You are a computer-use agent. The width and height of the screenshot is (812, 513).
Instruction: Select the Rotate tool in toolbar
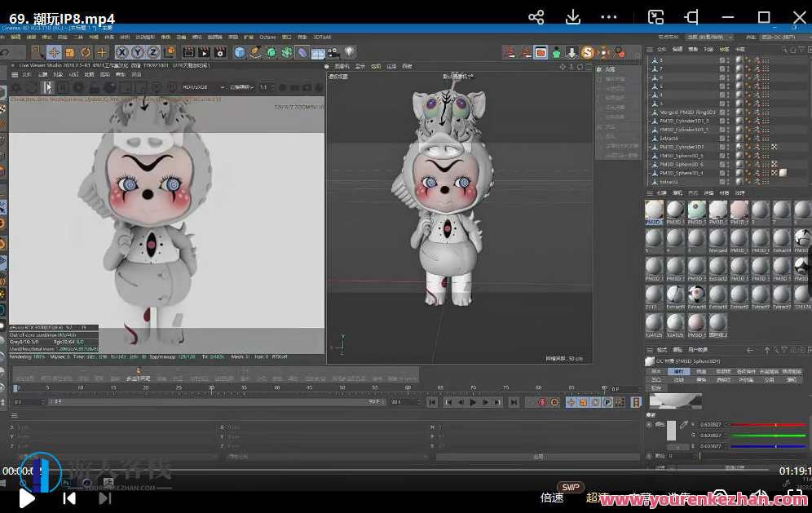[x=85, y=52]
